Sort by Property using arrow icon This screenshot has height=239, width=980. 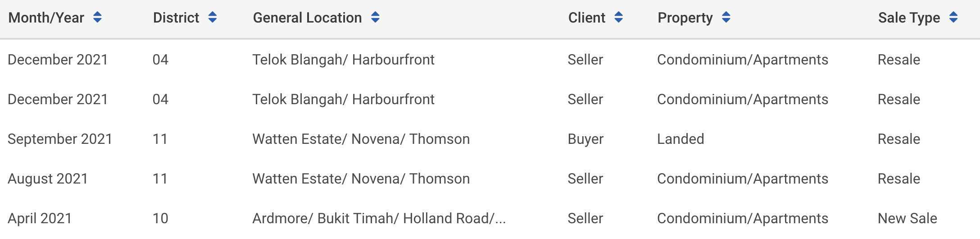[x=726, y=18]
